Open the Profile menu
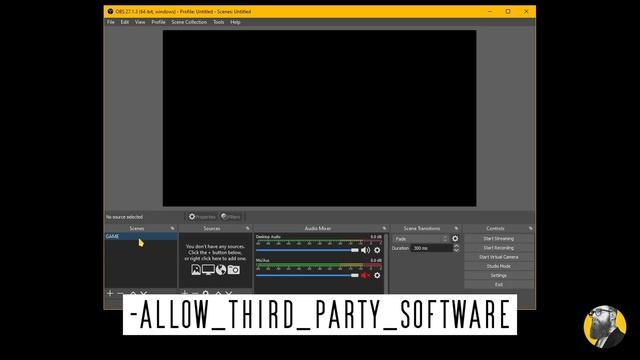Viewport: 640px width, 360px height. click(158, 22)
